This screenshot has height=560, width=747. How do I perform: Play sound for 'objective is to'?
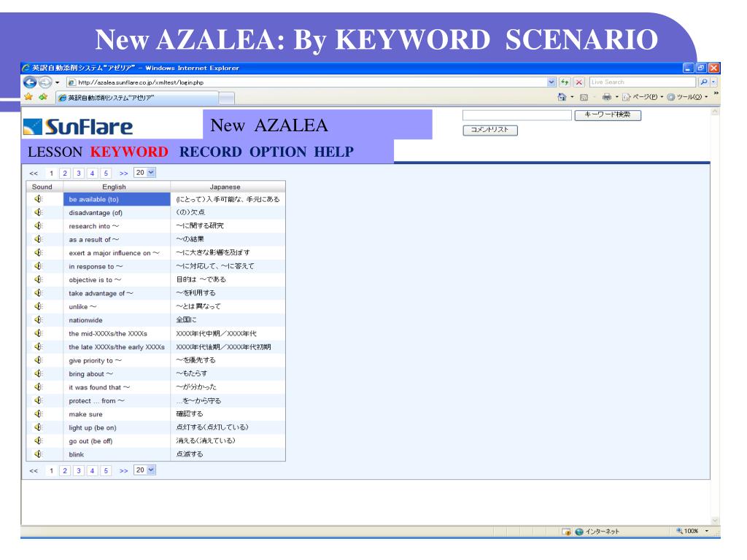[x=39, y=279]
